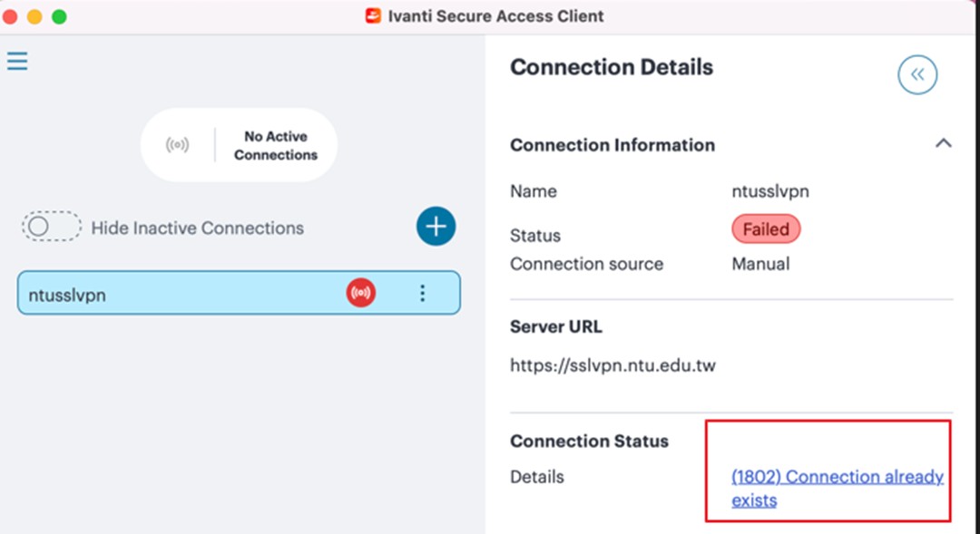
Task: Maximize the window using the green button
Action: 59,16
